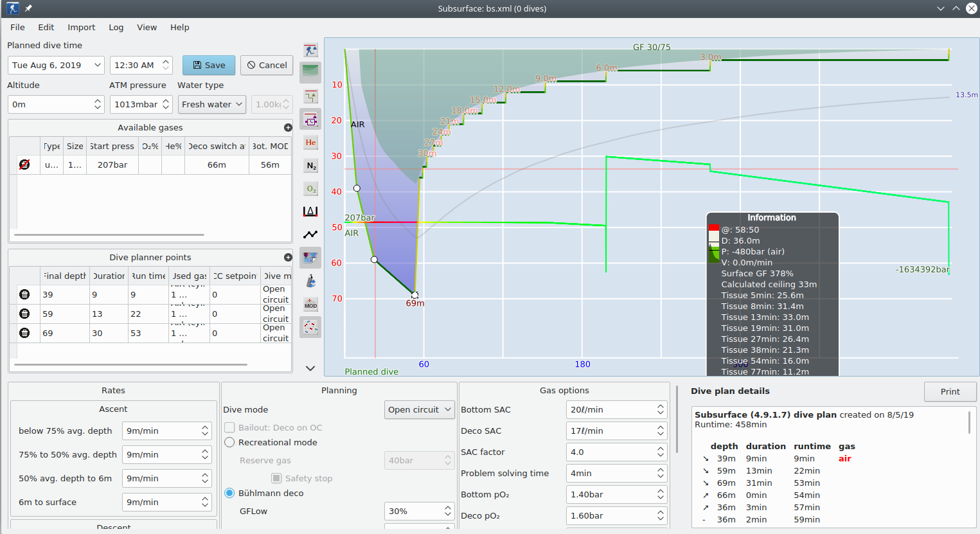Cancel the dive plan edits
The width and height of the screenshot is (980, 534).
(266, 65)
